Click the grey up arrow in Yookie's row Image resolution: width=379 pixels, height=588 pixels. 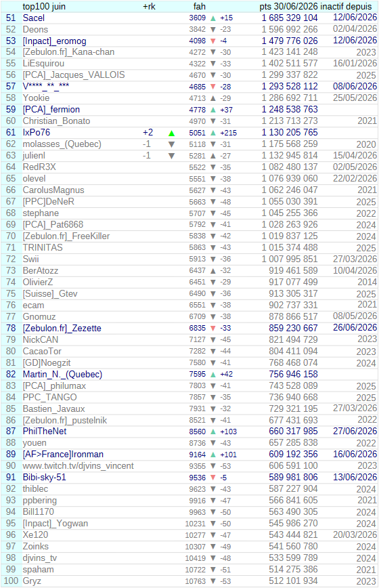(213, 98)
